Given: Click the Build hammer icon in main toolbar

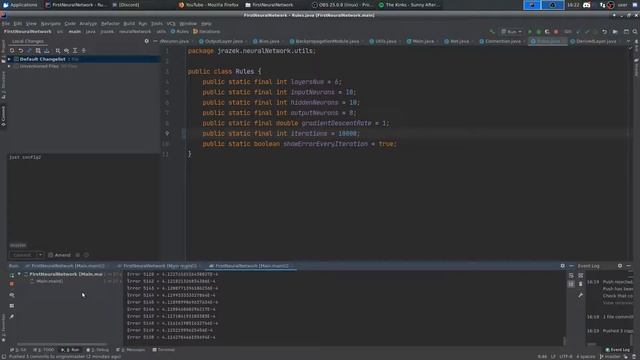Looking at the screenshot, I should click(492, 31).
